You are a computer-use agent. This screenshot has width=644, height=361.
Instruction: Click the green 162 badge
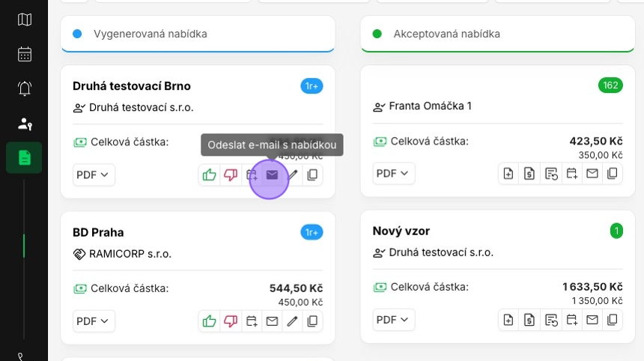click(x=610, y=85)
